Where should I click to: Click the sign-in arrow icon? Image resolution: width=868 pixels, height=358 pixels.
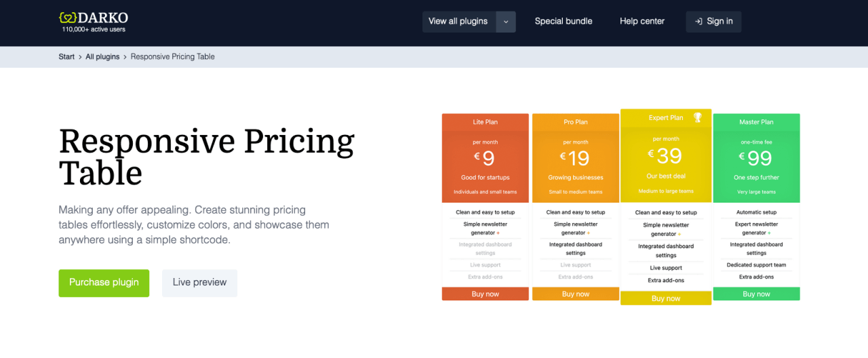click(698, 22)
